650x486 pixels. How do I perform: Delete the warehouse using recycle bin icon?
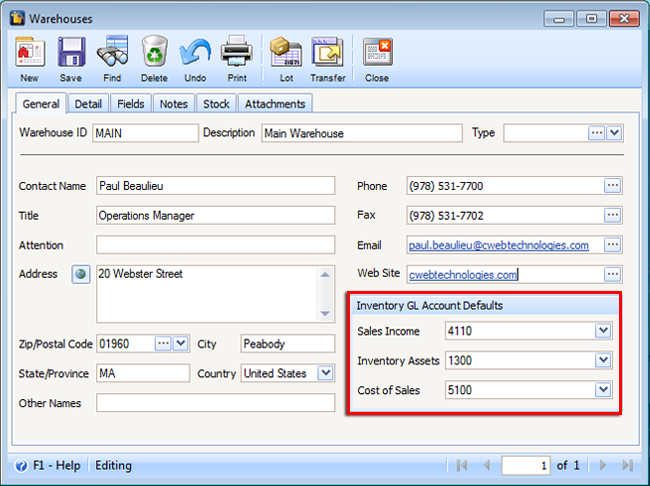click(154, 51)
